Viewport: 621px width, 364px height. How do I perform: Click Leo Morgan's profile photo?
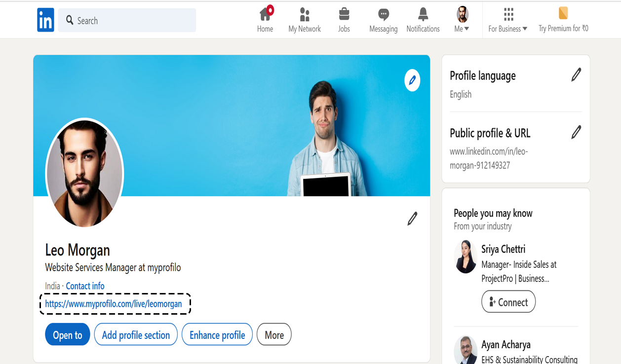pyautogui.click(x=84, y=174)
